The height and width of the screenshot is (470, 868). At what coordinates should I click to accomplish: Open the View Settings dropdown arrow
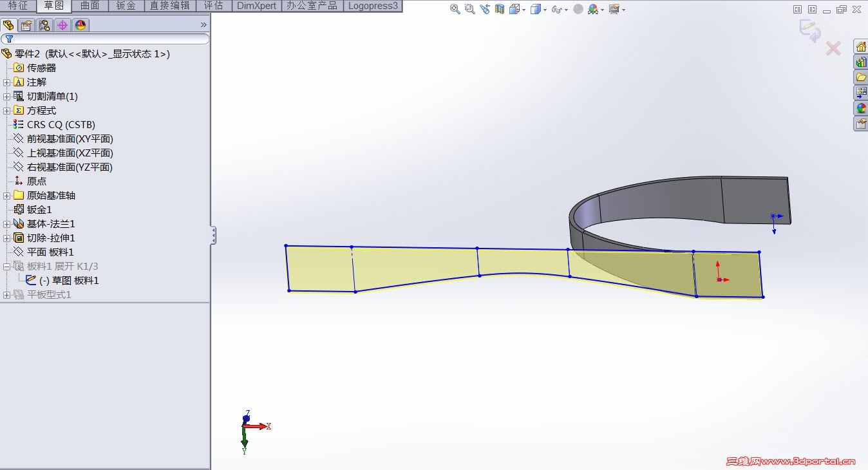623,10
